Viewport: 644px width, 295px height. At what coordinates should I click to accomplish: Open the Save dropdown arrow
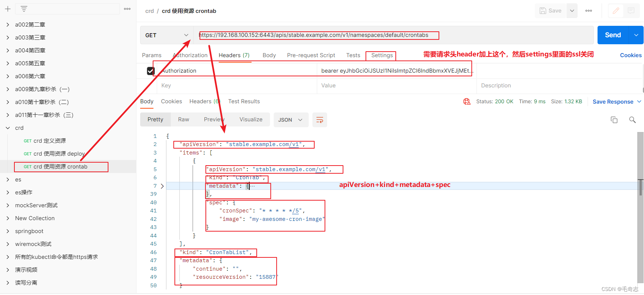572,11
